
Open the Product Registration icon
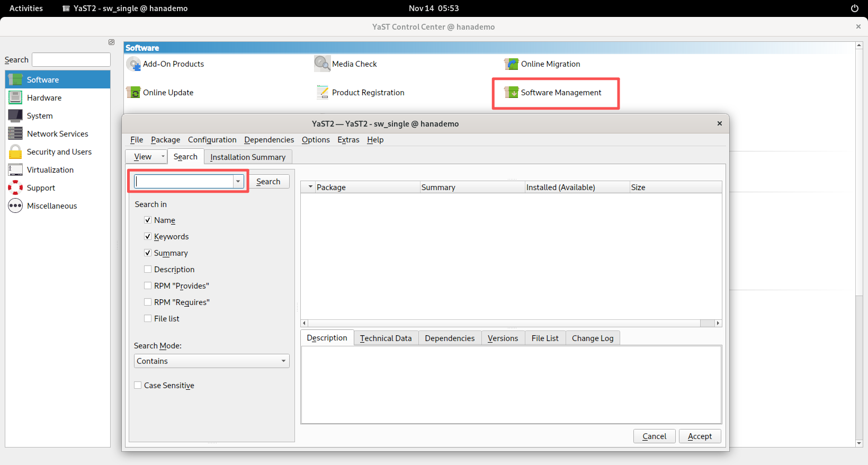[323, 93]
